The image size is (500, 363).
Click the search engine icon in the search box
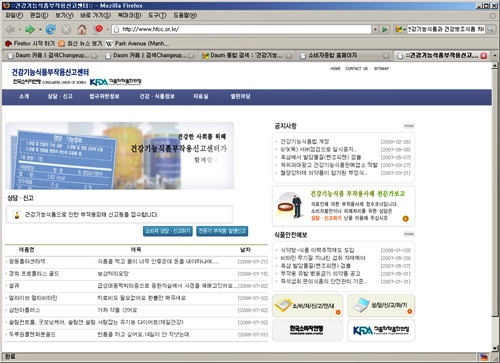pyautogui.click(x=398, y=29)
